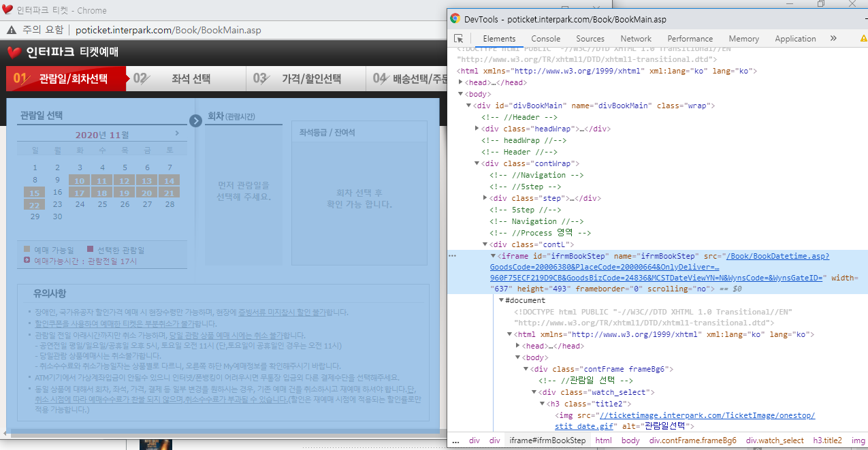Click the ellipsis actions beside iframe row
The width and height of the screenshot is (868, 450).
click(x=452, y=257)
